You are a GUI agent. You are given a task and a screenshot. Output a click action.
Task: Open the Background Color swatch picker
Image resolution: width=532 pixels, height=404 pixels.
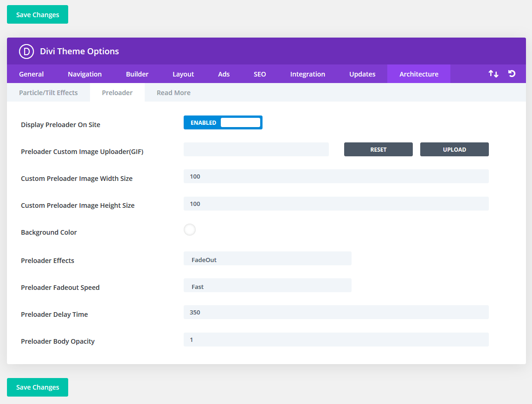190,230
